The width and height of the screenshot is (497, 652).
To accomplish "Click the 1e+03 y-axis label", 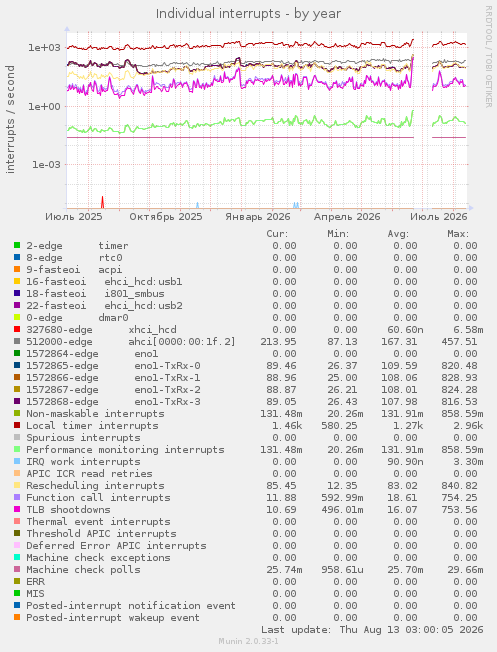I will click(44, 47).
